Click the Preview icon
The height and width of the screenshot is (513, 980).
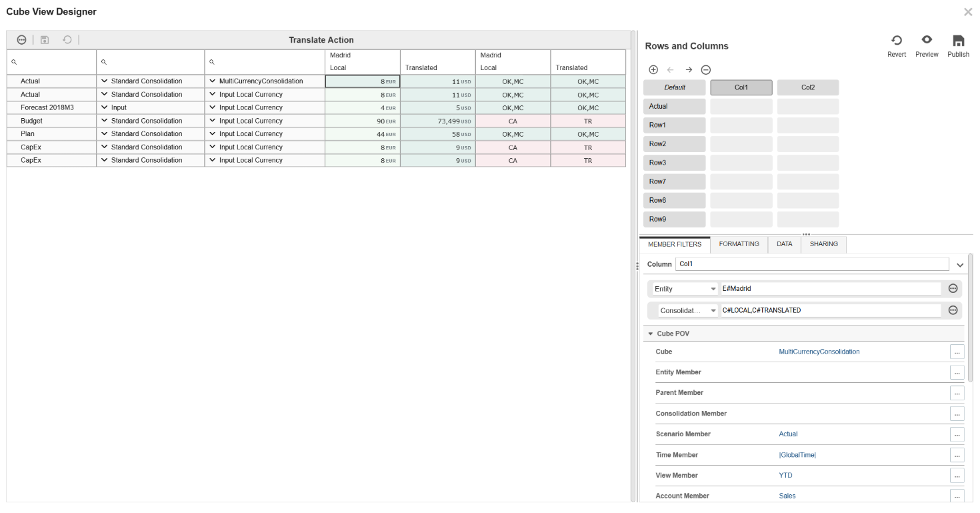click(x=927, y=40)
